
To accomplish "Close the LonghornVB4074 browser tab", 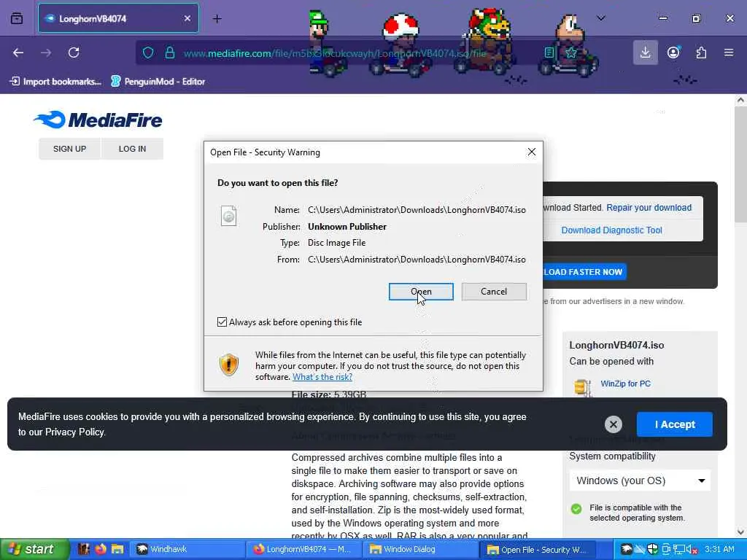I will tap(187, 18).
